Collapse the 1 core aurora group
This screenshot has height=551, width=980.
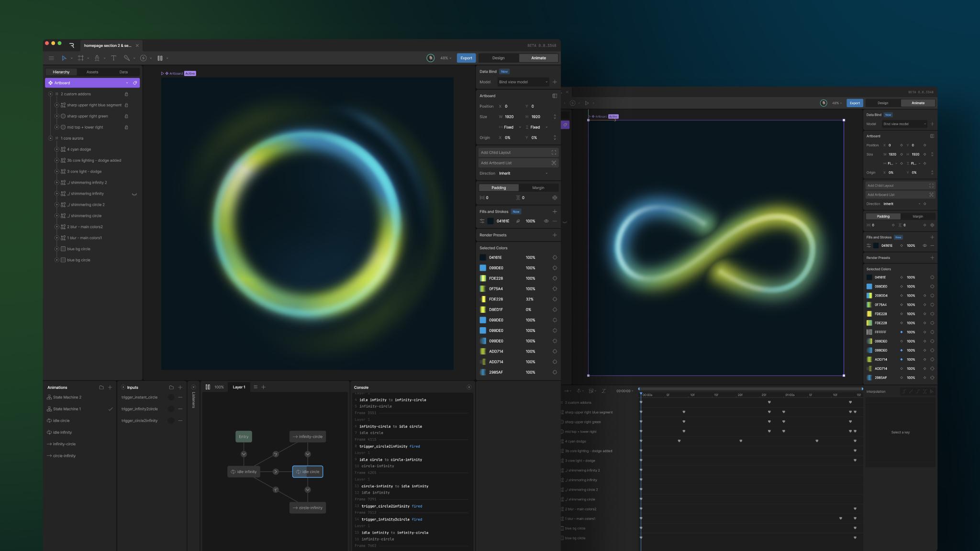(50, 138)
